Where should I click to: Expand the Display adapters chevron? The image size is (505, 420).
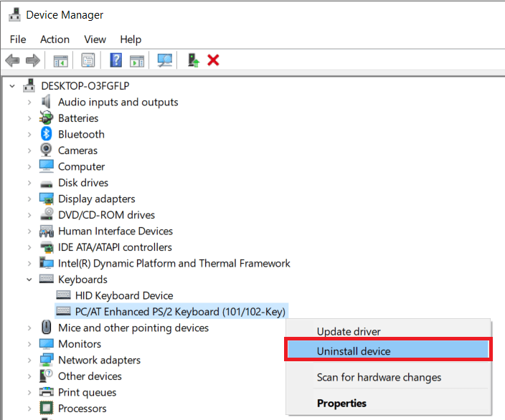pyautogui.click(x=29, y=199)
